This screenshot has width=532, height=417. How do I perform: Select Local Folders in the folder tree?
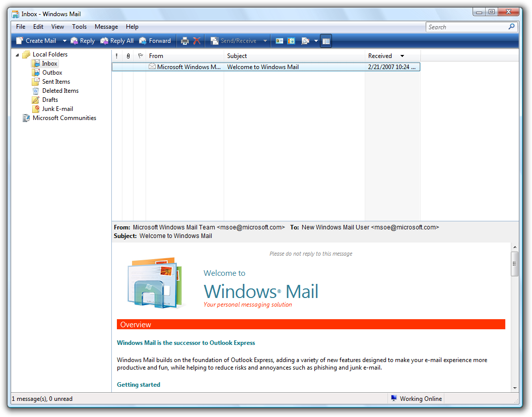tap(50, 54)
